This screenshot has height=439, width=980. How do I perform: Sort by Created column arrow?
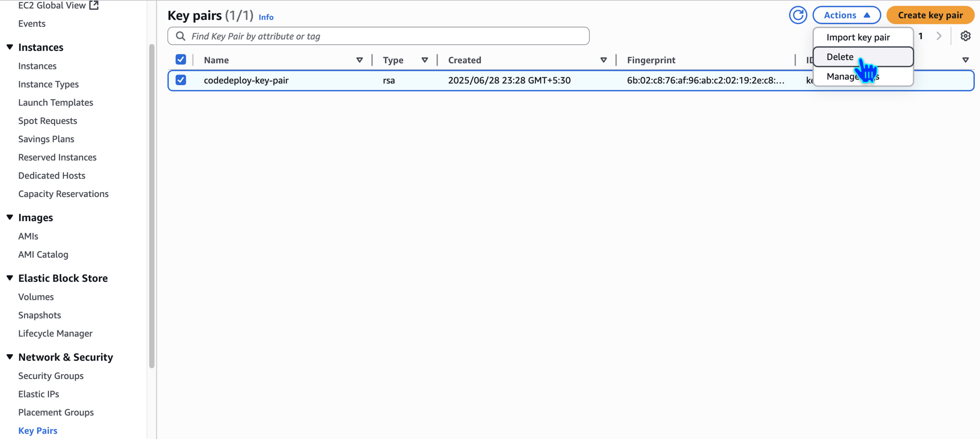(603, 60)
